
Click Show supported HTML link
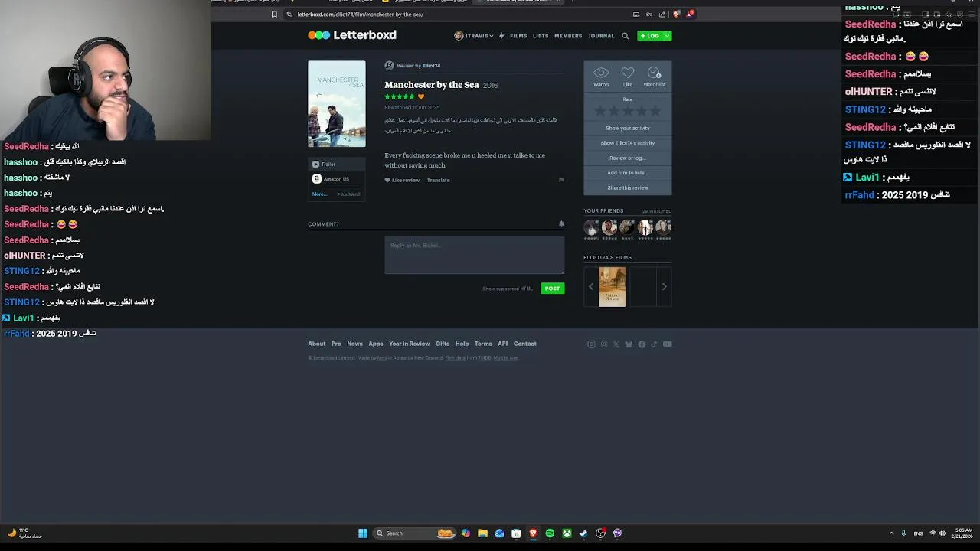coord(508,289)
